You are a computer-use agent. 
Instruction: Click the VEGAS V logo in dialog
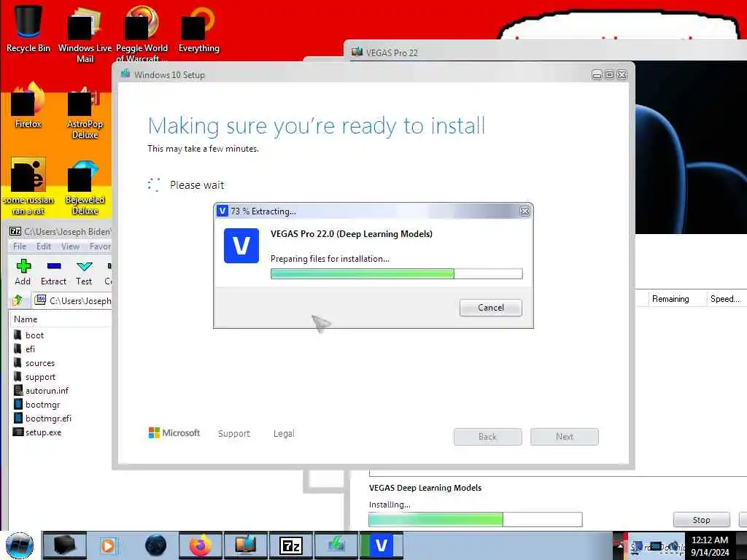pyautogui.click(x=241, y=246)
